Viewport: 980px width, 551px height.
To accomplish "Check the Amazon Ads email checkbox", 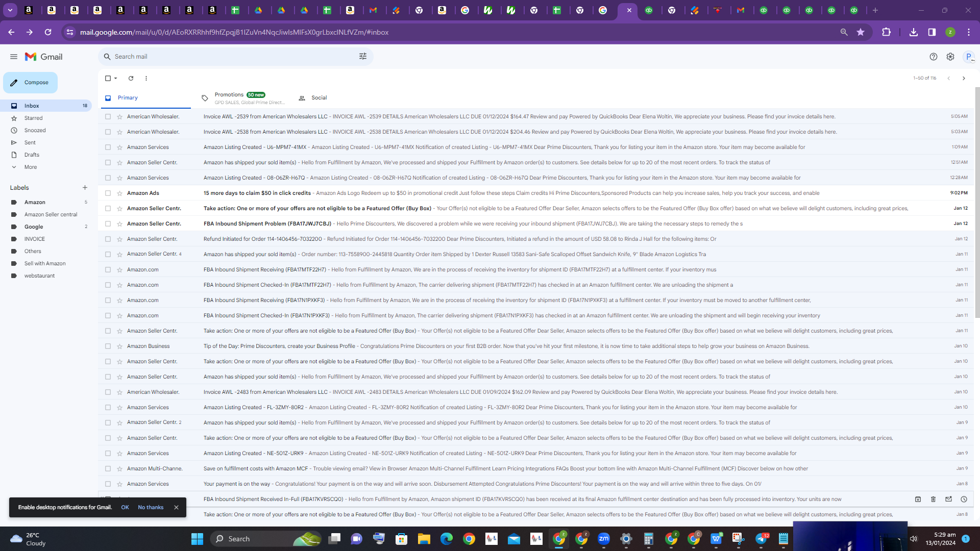I will pyautogui.click(x=108, y=193).
